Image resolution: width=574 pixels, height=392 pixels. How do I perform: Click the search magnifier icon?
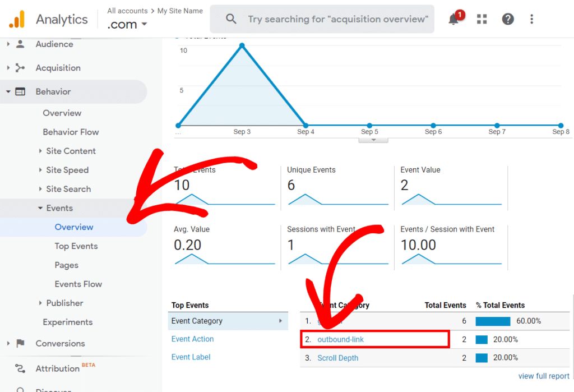[x=231, y=19]
